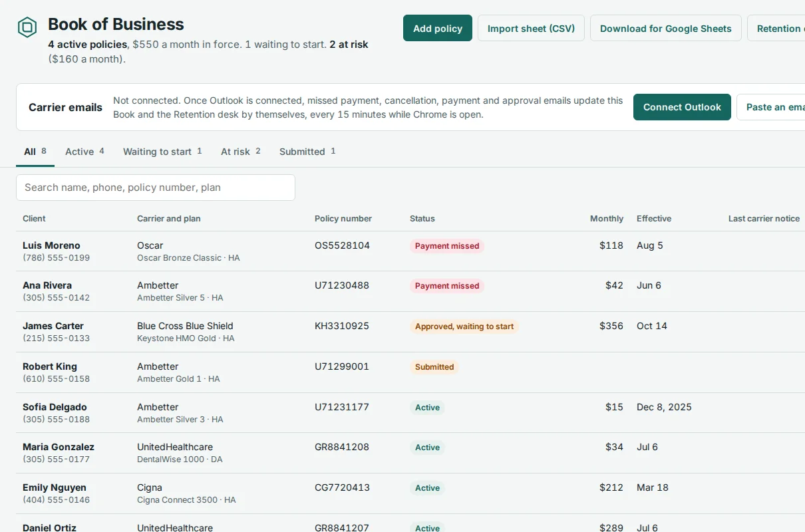This screenshot has width=805, height=532.
Task: Click the Paste an email button
Action: (771, 107)
